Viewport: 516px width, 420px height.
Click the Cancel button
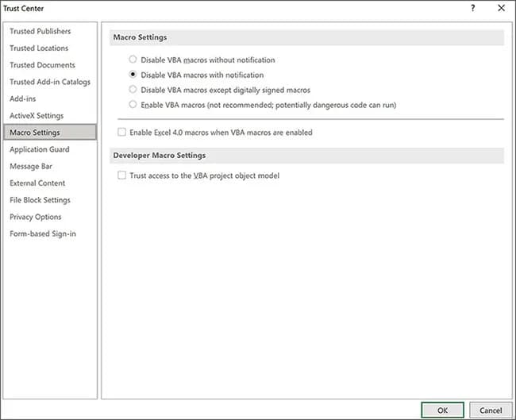[486, 410]
